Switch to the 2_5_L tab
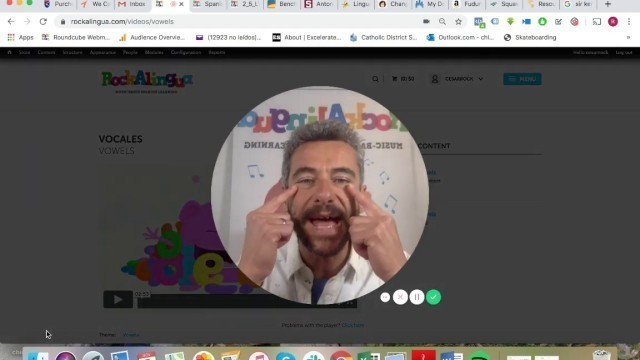Image resolution: width=640 pixels, height=360 pixels. 244,4
